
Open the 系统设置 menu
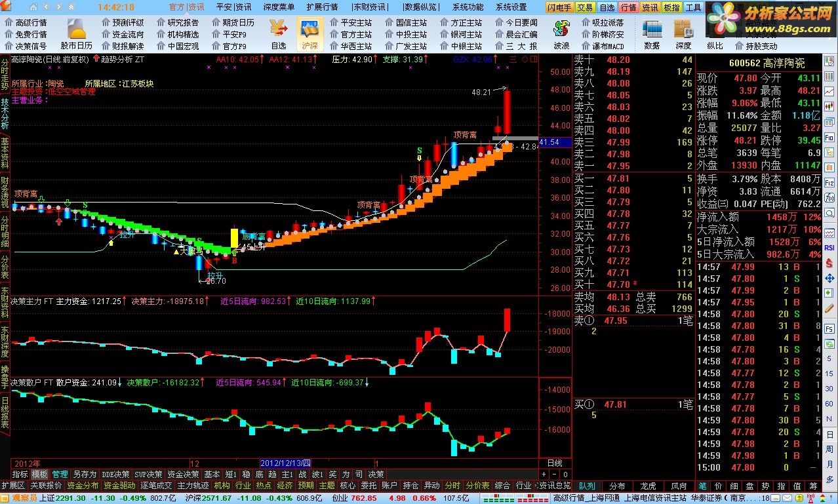(x=511, y=7)
